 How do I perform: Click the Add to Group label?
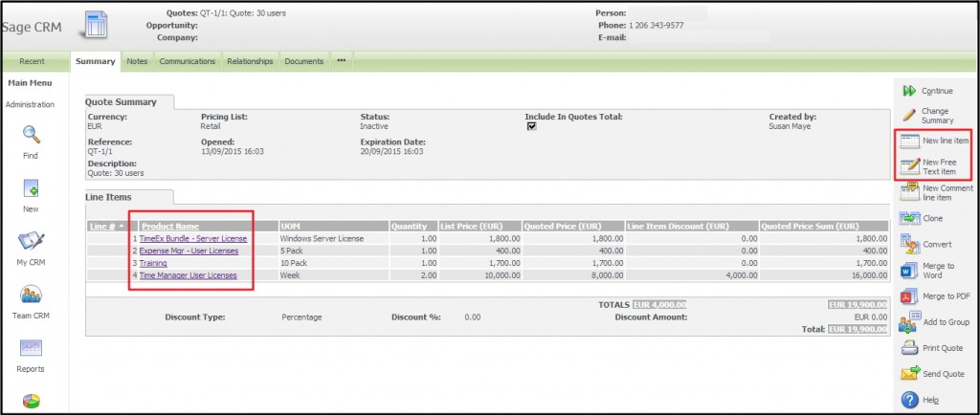click(x=947, y=322)
